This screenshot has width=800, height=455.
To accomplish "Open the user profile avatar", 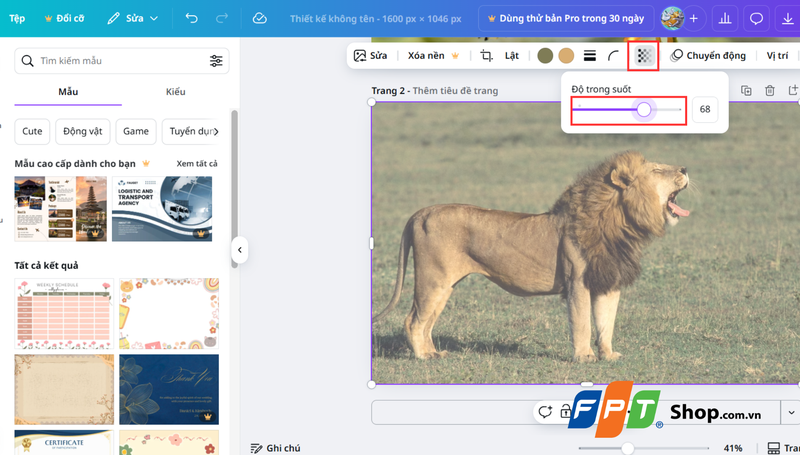I will (672, 18).
